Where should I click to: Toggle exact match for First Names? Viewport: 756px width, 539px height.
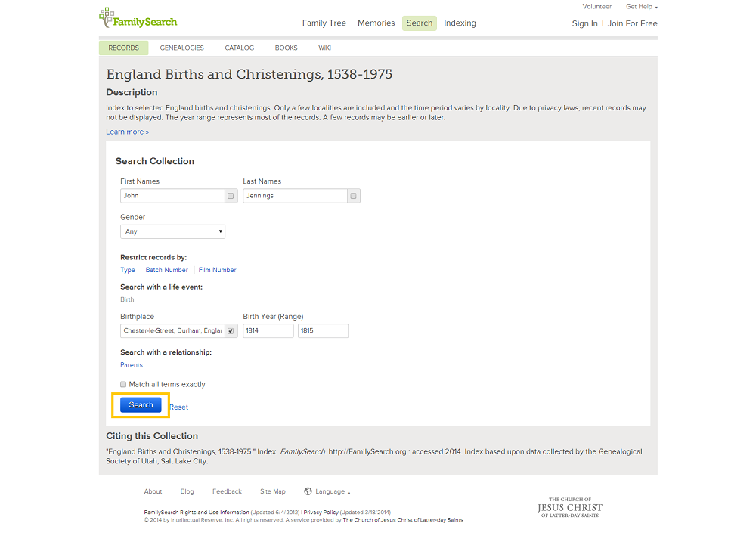(231, 196)
